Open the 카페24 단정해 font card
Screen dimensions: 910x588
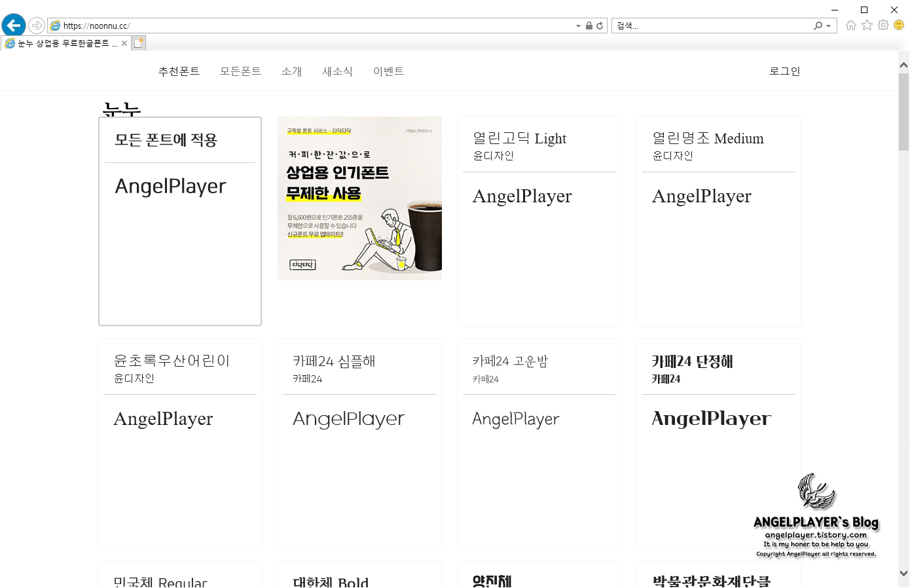[x=719, y=444]
